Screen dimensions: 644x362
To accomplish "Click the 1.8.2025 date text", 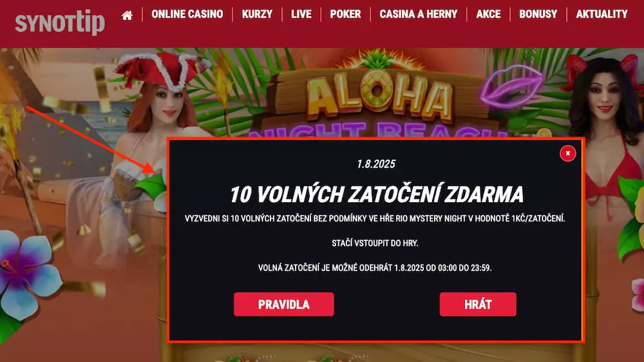I will point(376,164).
